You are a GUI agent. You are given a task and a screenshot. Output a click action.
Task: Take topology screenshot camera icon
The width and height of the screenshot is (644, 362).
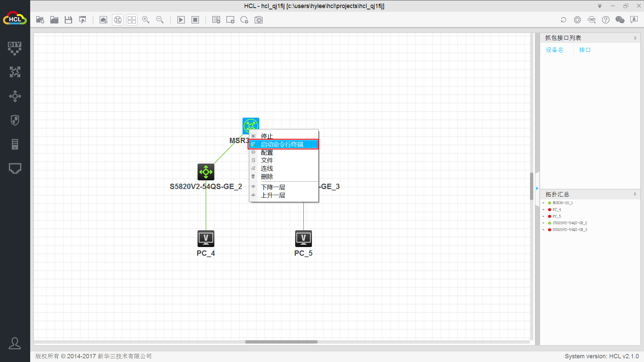pyautogui.click(x=259, y=20)
